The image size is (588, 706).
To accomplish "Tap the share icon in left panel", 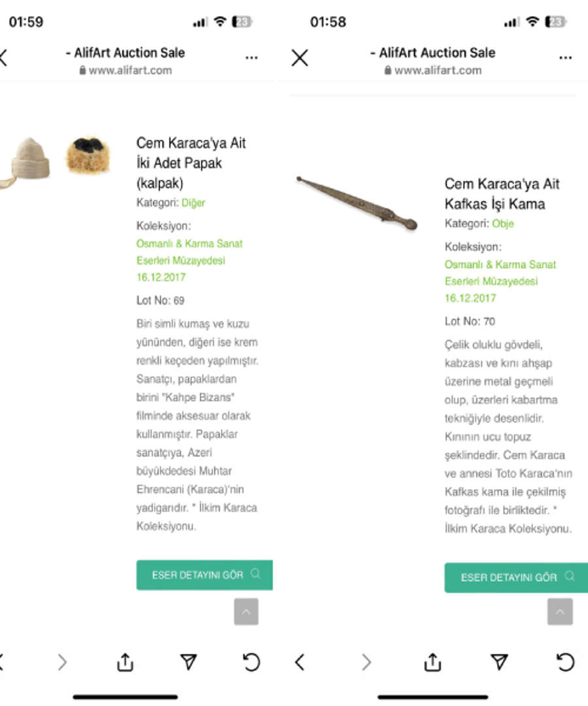I will pyautogui.click(x=125, y=663).
